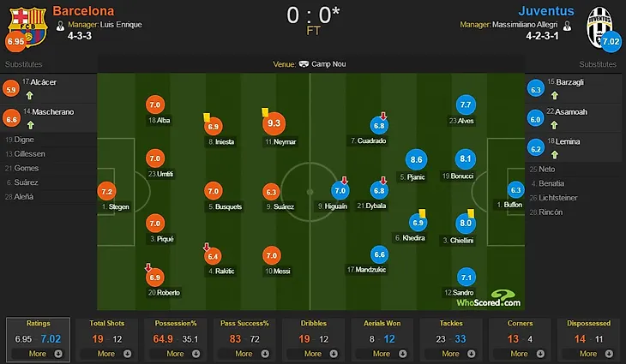
Task: Click the Camp Nou stadium icon
Action: point(304,64)
